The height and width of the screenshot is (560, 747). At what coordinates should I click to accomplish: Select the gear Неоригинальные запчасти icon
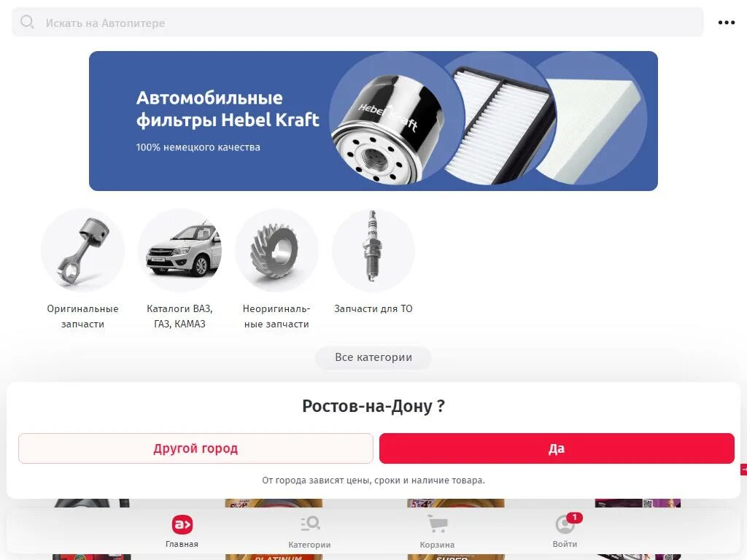click(276, 251)
